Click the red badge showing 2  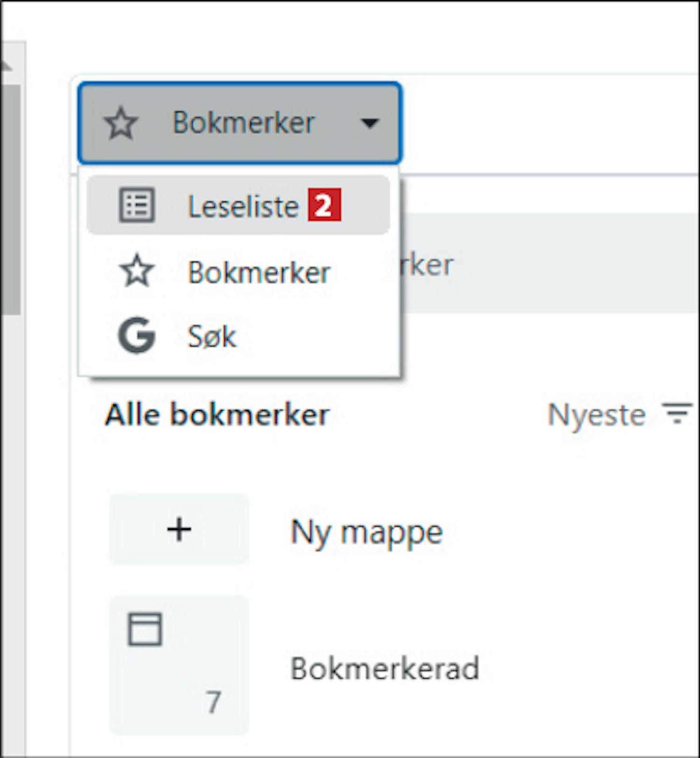pyautogui.click(x=324, y=205)
